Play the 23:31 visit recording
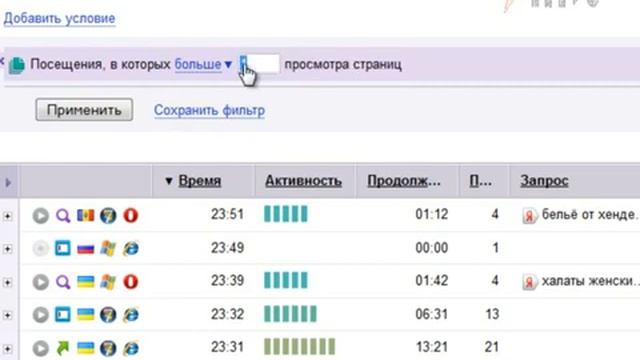The width and height of the screenshot is (640, 360). (41, 348)
